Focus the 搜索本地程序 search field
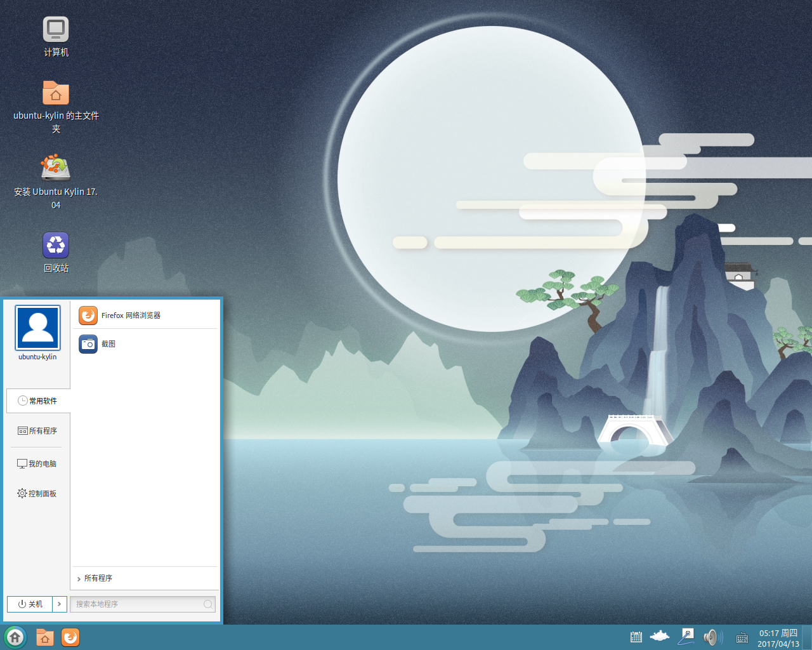The width and height of the screenshot is (812, 650). click(143, 604)
